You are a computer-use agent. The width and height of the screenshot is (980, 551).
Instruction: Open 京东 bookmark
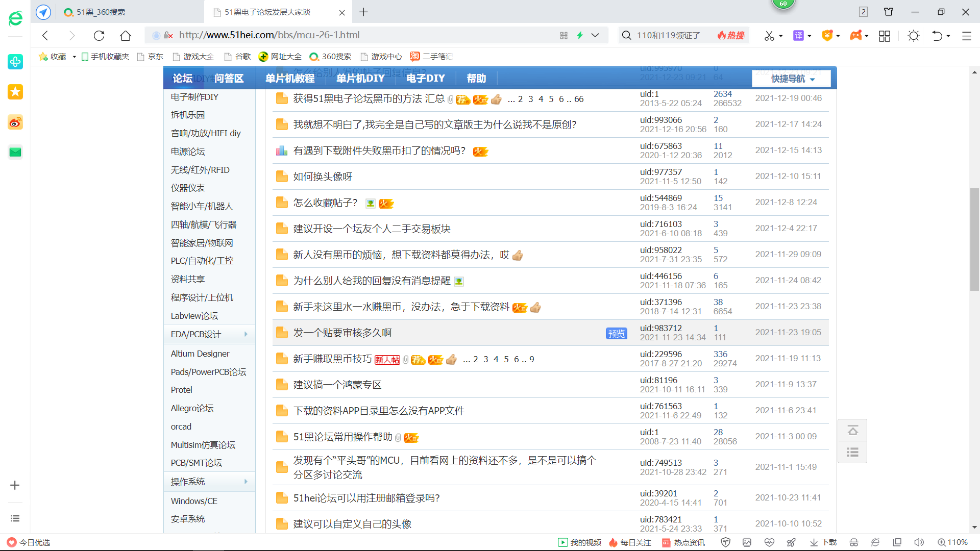pos(151,57)
